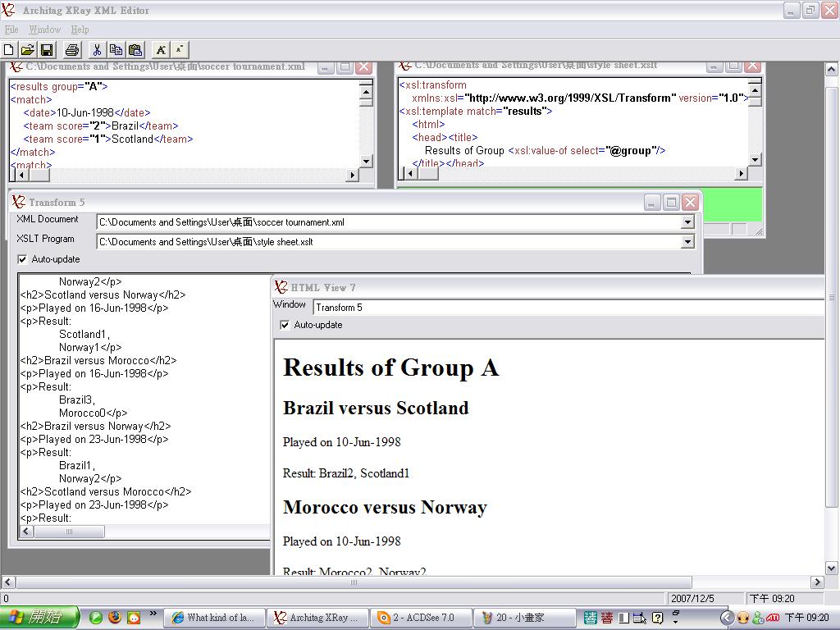The height and width of the screenshot is (630, 840).
Task: Click 'Morocco versus Norway' heading in HTML view
Action: (385, 507)
